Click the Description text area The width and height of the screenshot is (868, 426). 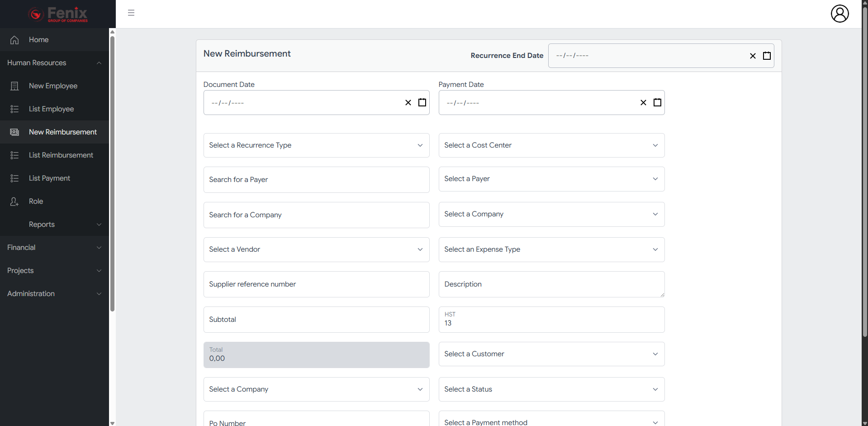551,284
